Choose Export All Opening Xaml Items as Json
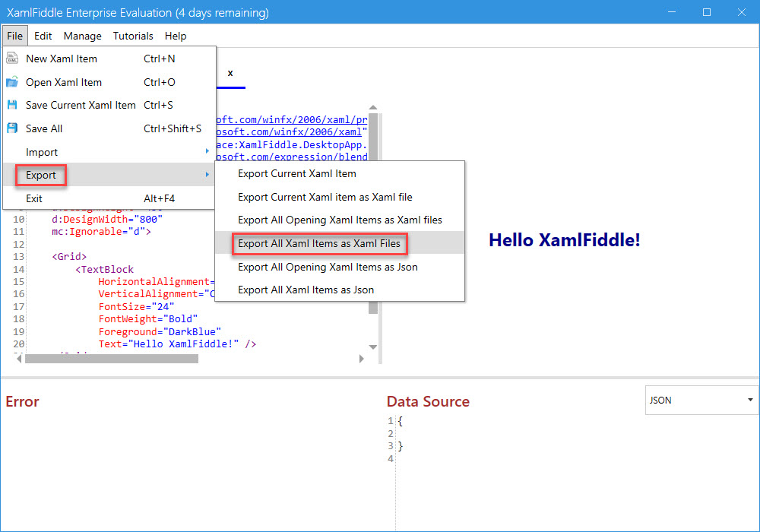The width and height of the screenshot is (760, 532). (x=339, y=267)
